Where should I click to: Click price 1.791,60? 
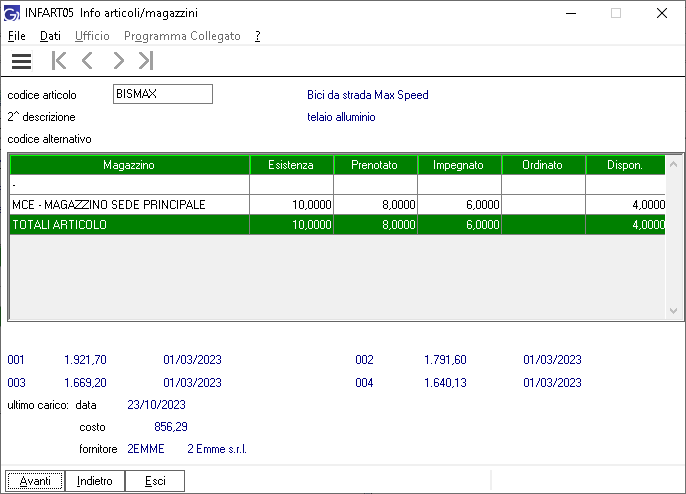click(445, 360)
